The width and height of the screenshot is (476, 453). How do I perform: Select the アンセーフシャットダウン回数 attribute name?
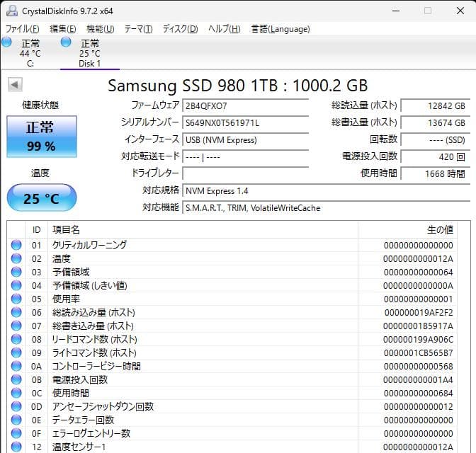tap(103, 406)
